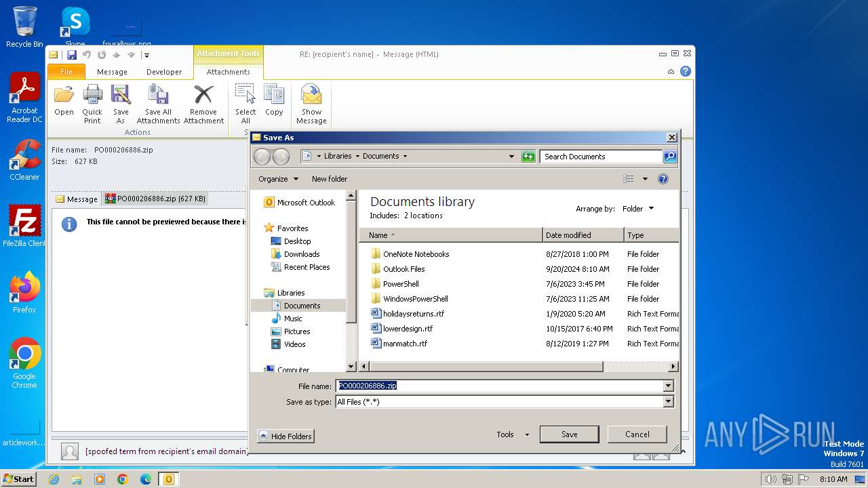Open Outlook help question-mark icon
The width and height of the screenshot is (868, 488).
[686, 71]
